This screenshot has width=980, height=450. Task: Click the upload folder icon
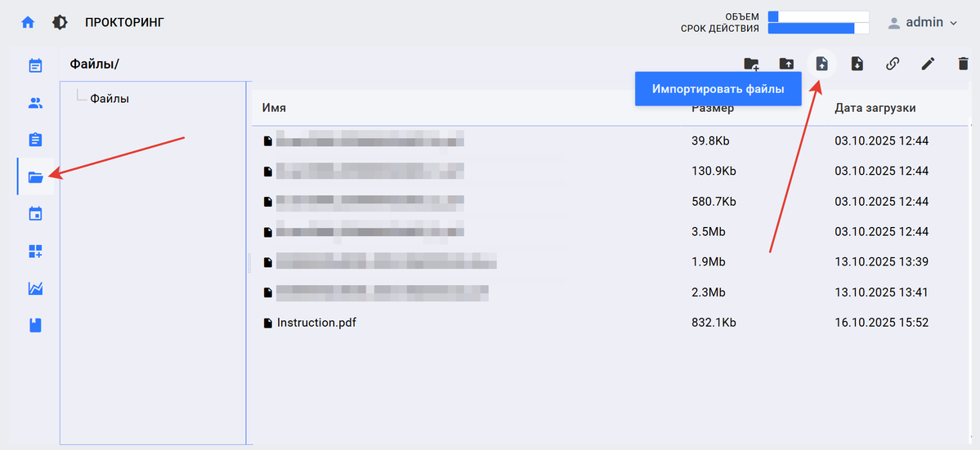click(x=785, y=64)
